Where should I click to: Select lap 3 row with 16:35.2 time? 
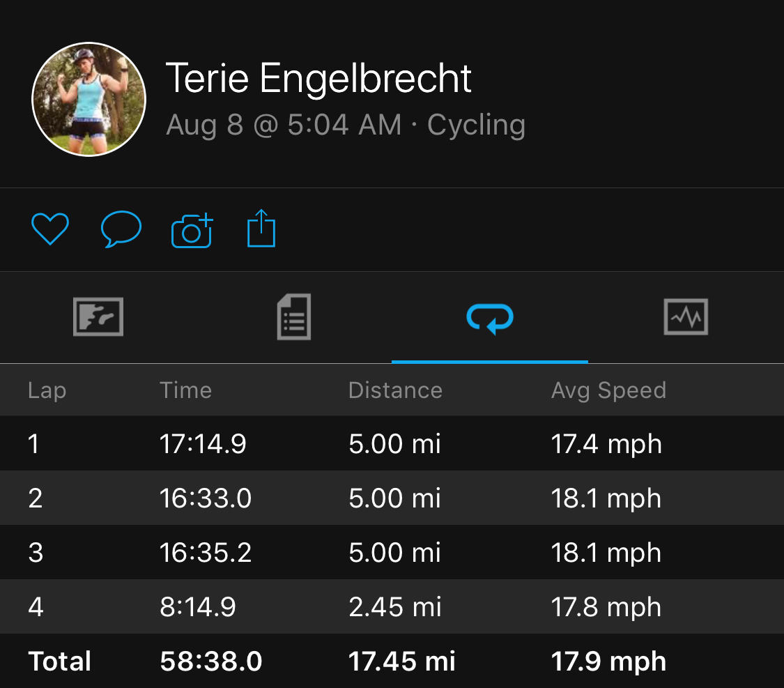pos(392,553)
